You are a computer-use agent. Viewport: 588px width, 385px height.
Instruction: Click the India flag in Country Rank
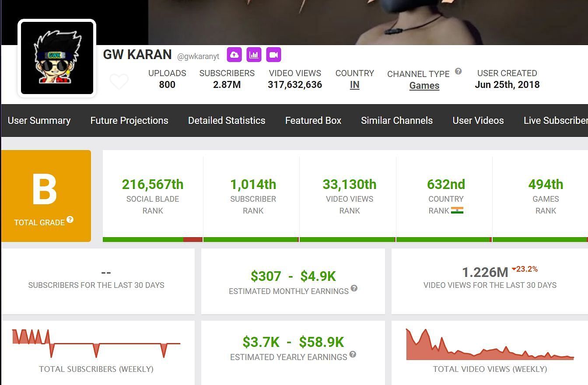(457, 210)
